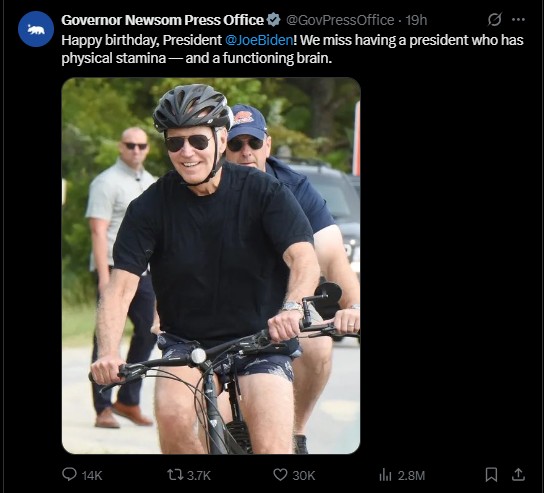Like the post with heart icon
This screenshot has width=544, height=493.
[x=280, y=475]
